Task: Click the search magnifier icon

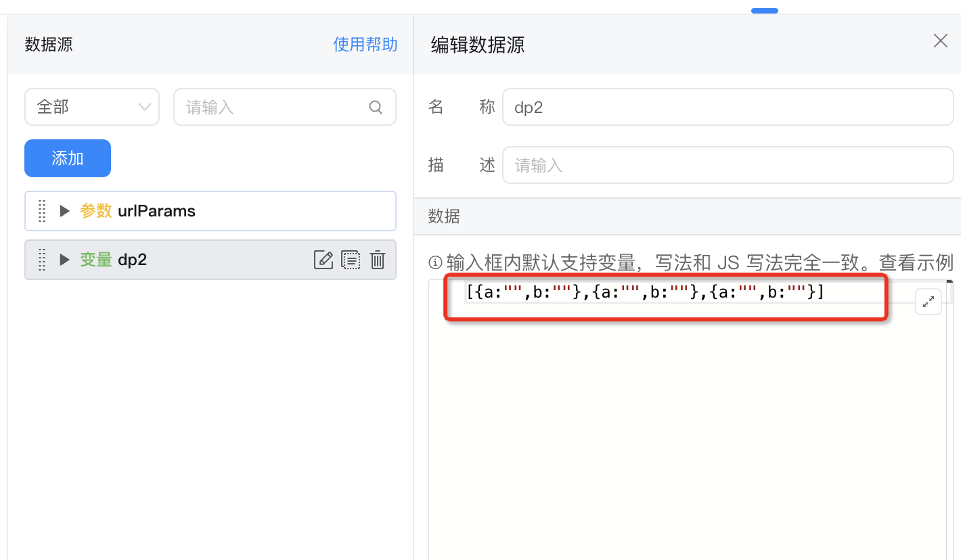Action: click(376, 107)
